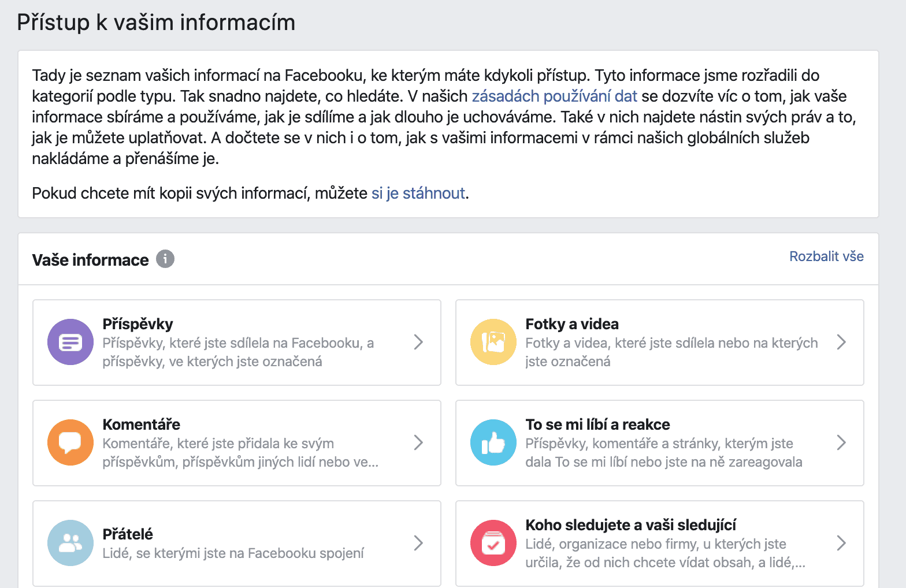Click the Rozbalit vše link
Image resolution: width=906 pixels, height=588 pixels.
click(x=826, y=256)
